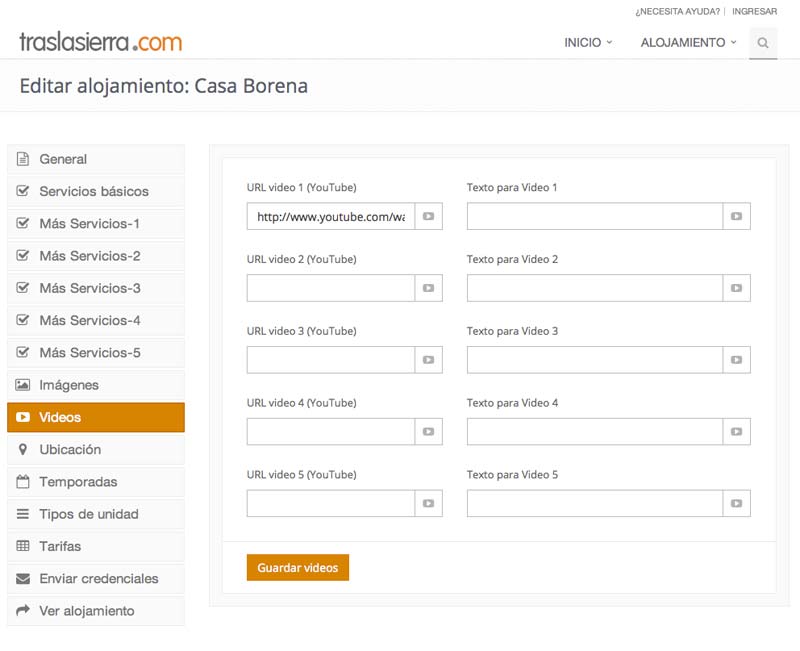Click the video icon beside URL video 1 field
Screen dimensions: 800x651
(429, 216)
